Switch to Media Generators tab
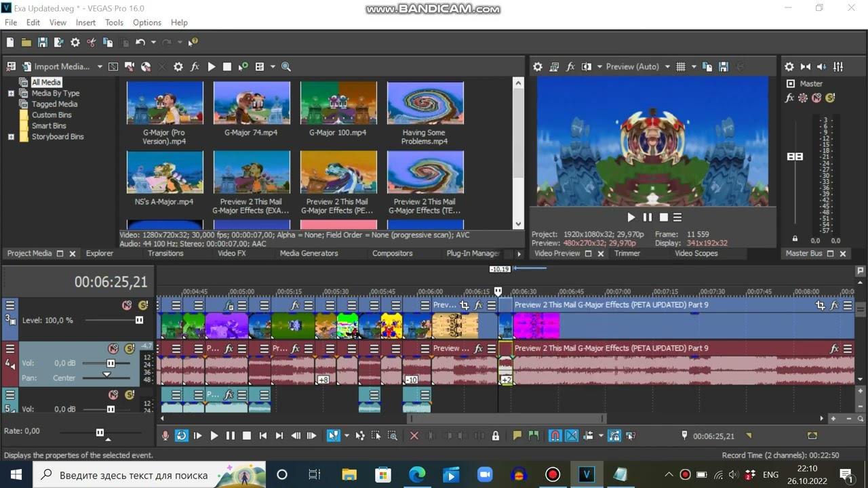 (309, 253)
